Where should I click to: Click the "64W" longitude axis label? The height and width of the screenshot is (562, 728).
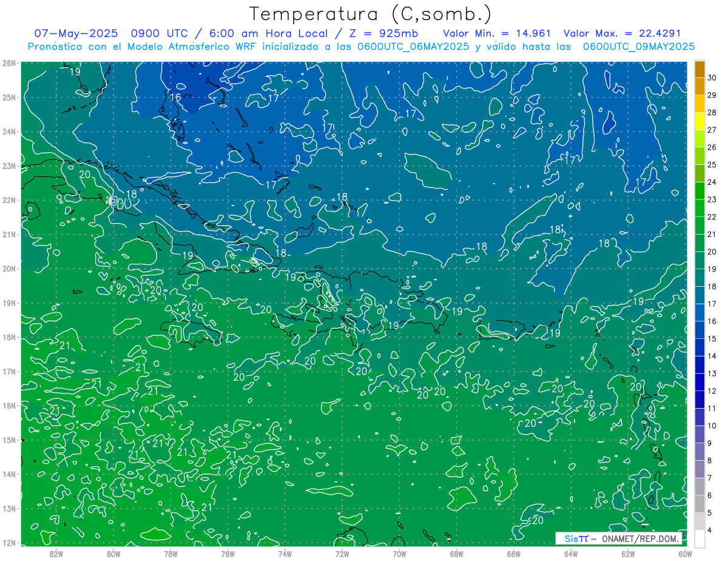click(x=571, y=554)
